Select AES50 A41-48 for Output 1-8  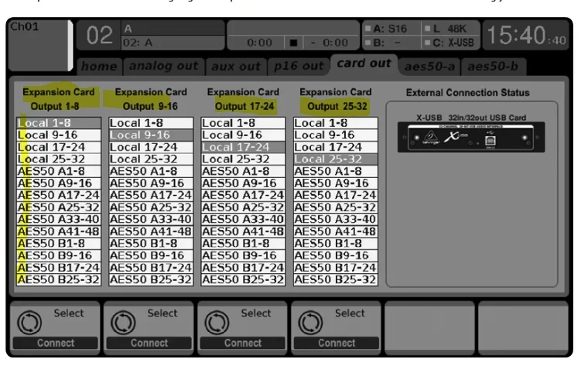(59, 231)
